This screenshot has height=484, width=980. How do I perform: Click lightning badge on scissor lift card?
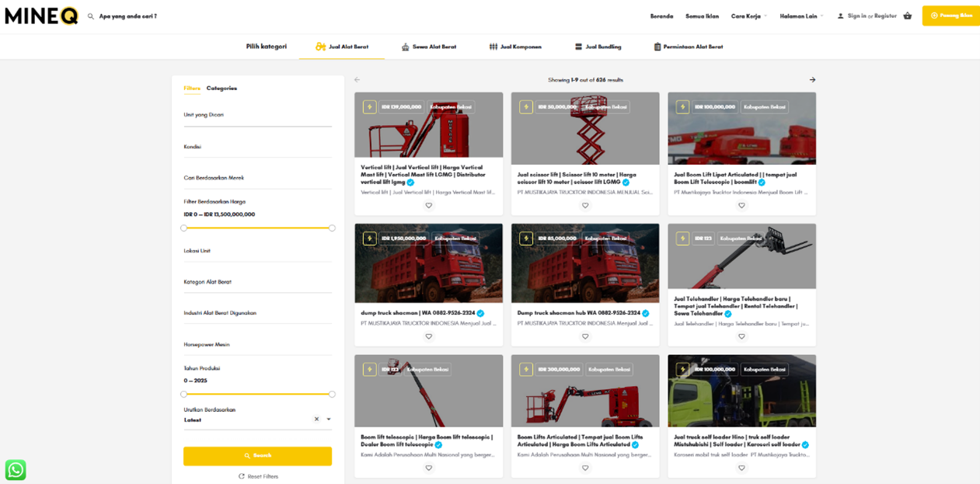526,107
